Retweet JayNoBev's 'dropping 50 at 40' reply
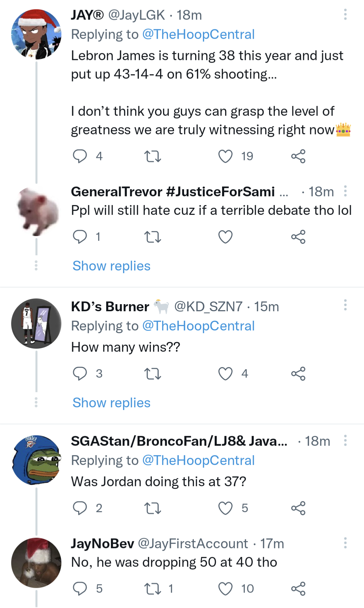 pyautogui.click(x=152, y=589)
